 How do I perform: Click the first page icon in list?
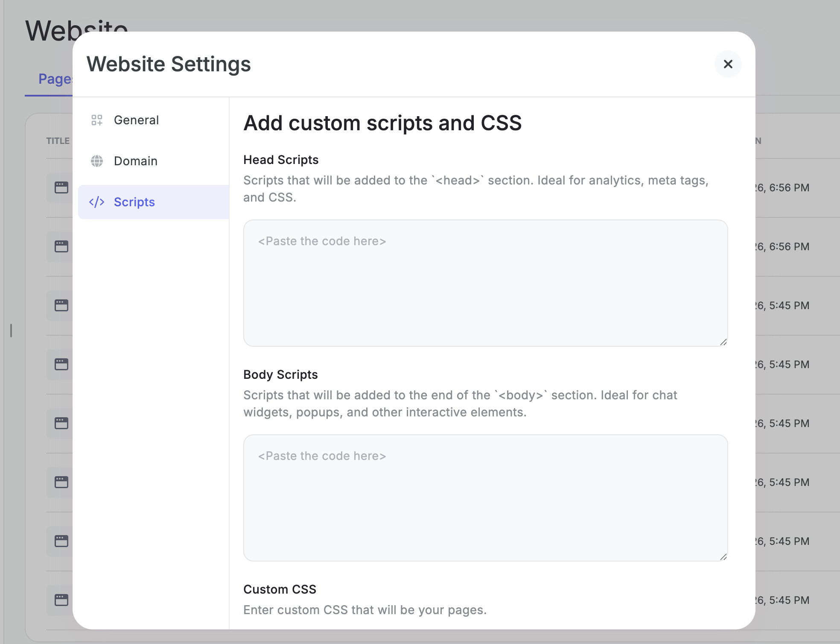pos(61,187)
